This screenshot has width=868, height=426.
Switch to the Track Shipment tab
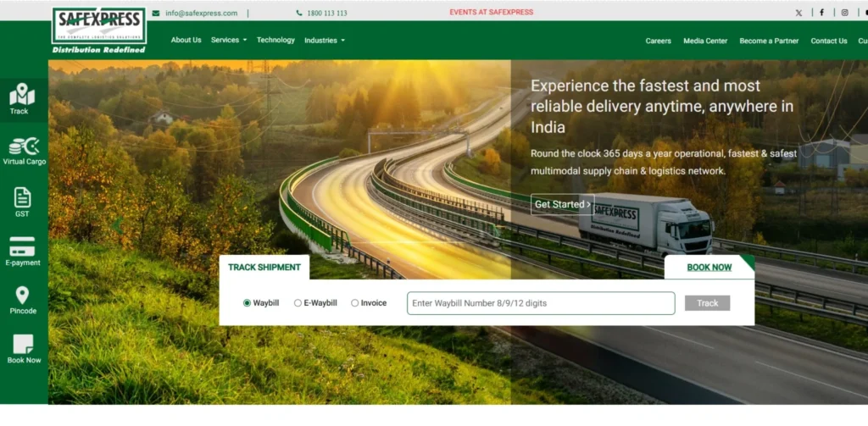(264, 268)
